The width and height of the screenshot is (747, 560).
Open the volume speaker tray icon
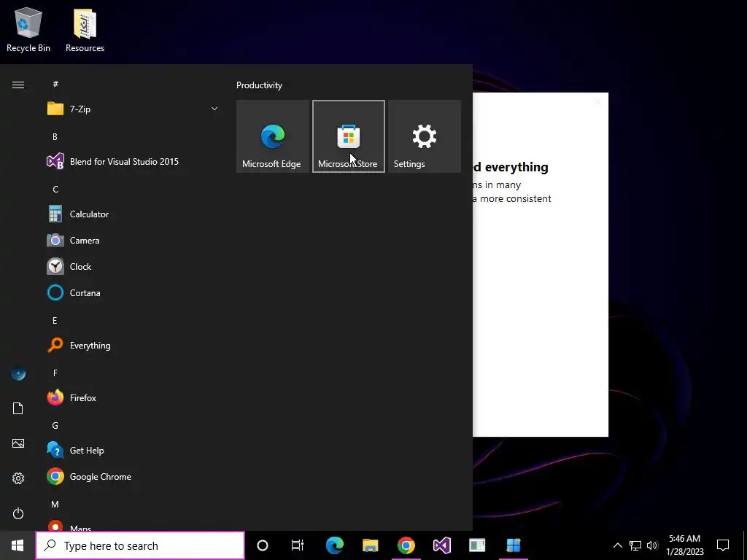pos(652,545)
